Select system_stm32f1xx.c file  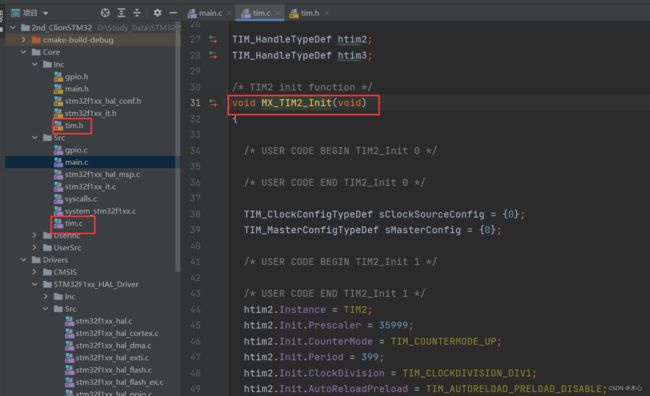click(95, 211)
